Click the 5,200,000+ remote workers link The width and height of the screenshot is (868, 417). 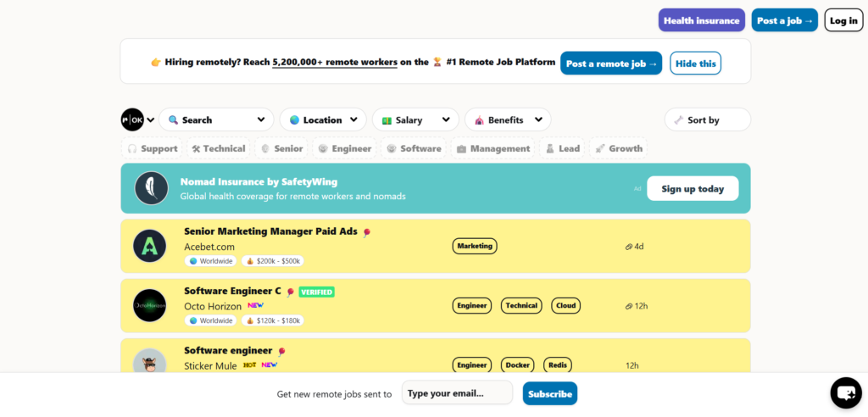pos(335,62)
